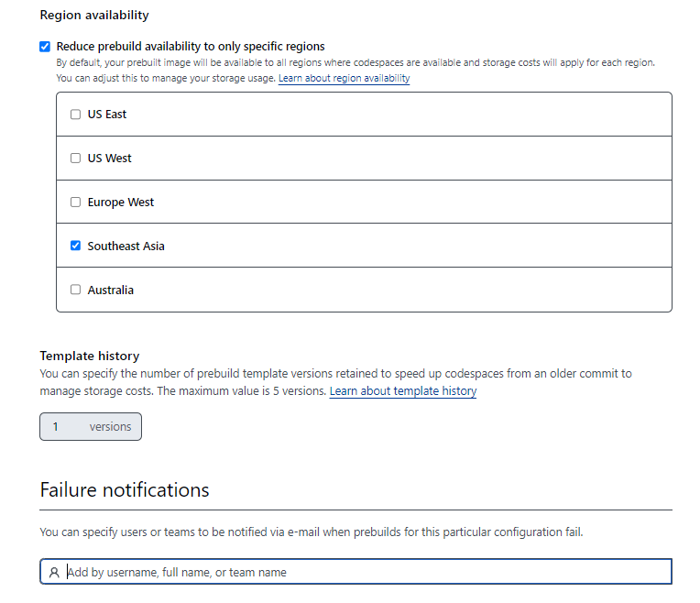The width and height of the screenshot is (700, 603).
Task: Click the Template history heading
Action: pos(90,356)
